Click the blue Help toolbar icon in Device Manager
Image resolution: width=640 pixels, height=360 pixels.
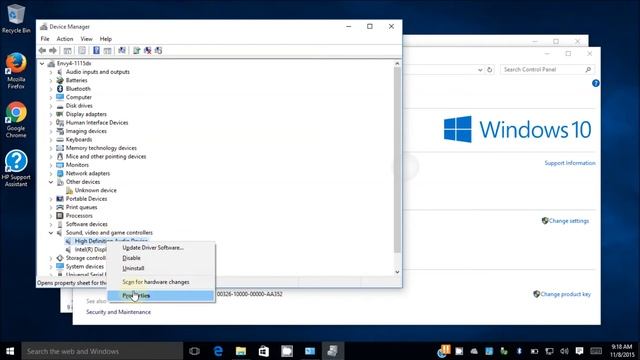point(96,50)
